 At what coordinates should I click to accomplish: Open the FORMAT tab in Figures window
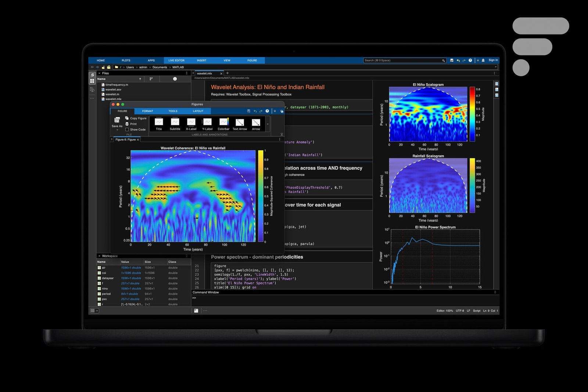click(x=148, y=111)
